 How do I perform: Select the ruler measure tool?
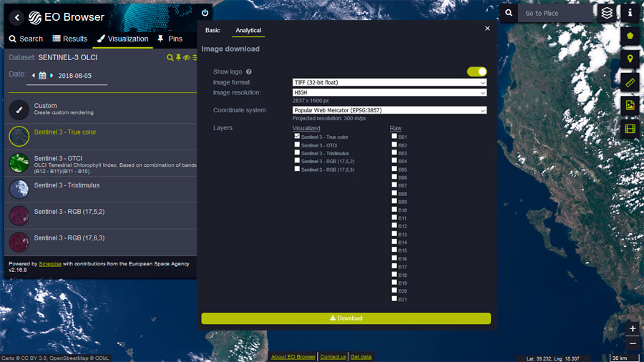pyautogui.click(x=630, y=82)
